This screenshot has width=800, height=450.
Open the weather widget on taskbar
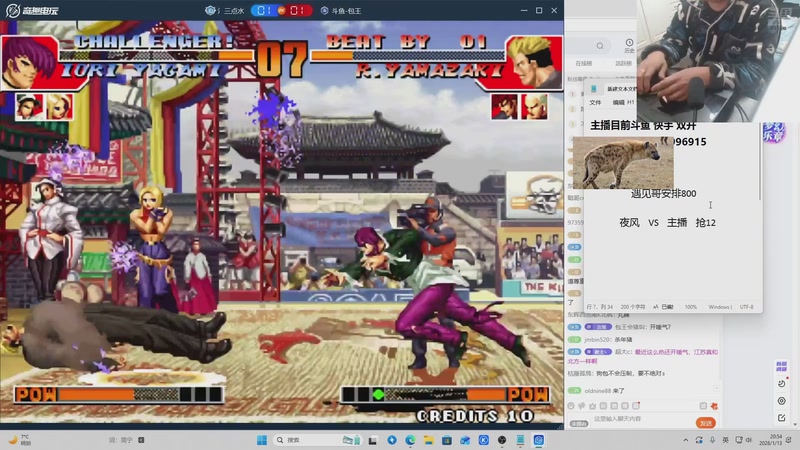(19, 440)
